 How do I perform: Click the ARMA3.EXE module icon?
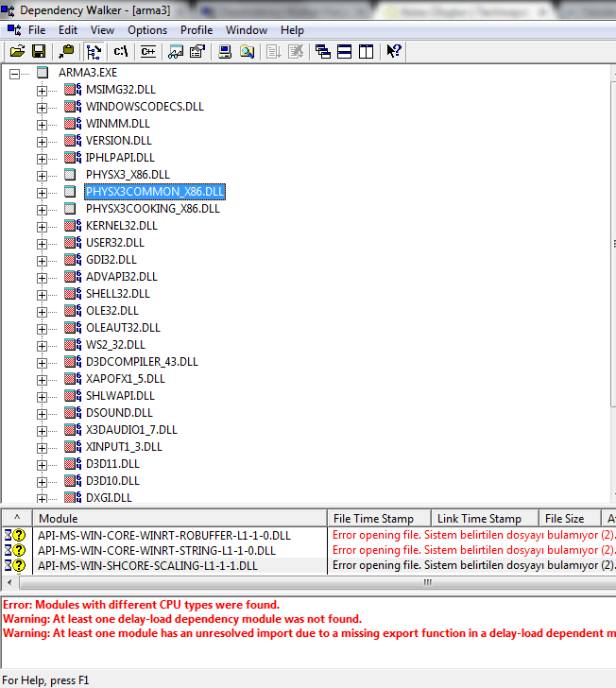(x=43, y=73)
